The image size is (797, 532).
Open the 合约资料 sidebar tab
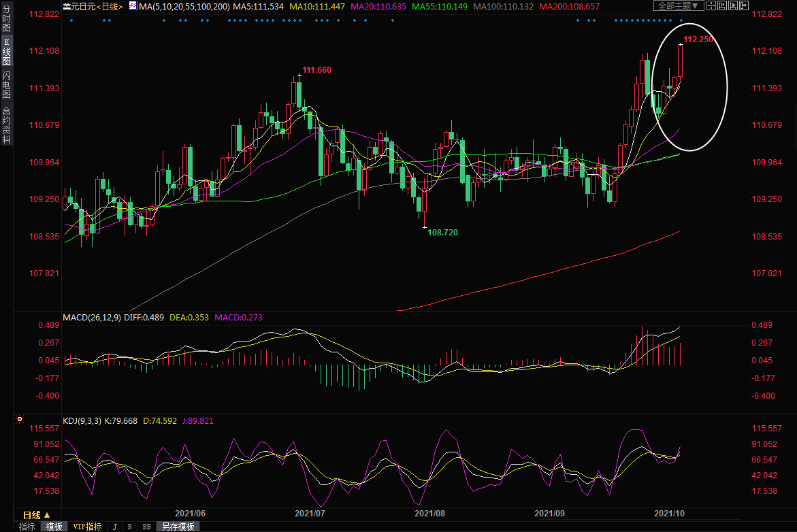click(6, 124)
